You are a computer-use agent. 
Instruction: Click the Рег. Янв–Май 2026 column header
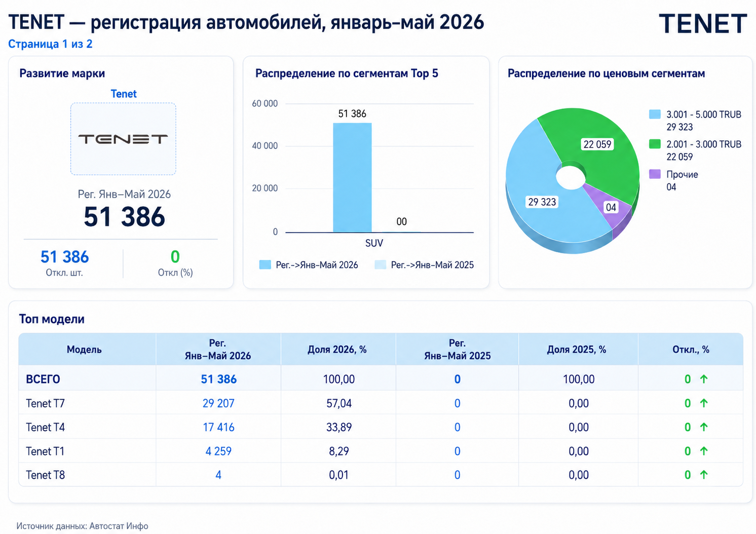click(x=218, y=350)
